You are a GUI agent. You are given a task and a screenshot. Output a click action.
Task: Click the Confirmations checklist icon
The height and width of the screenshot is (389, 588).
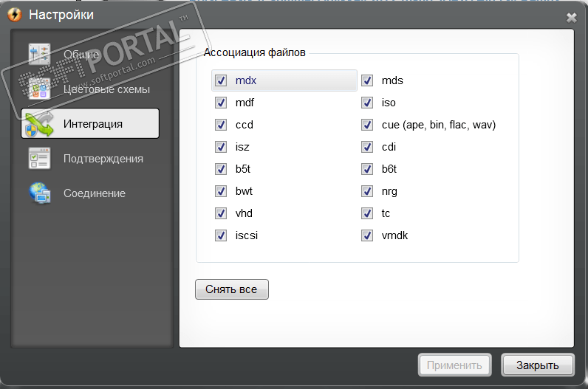tap(38, 159)
